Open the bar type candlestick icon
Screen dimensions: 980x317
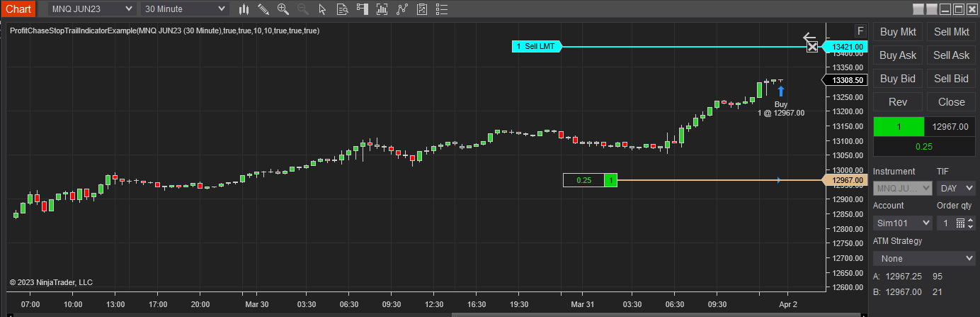coord(244,9)
